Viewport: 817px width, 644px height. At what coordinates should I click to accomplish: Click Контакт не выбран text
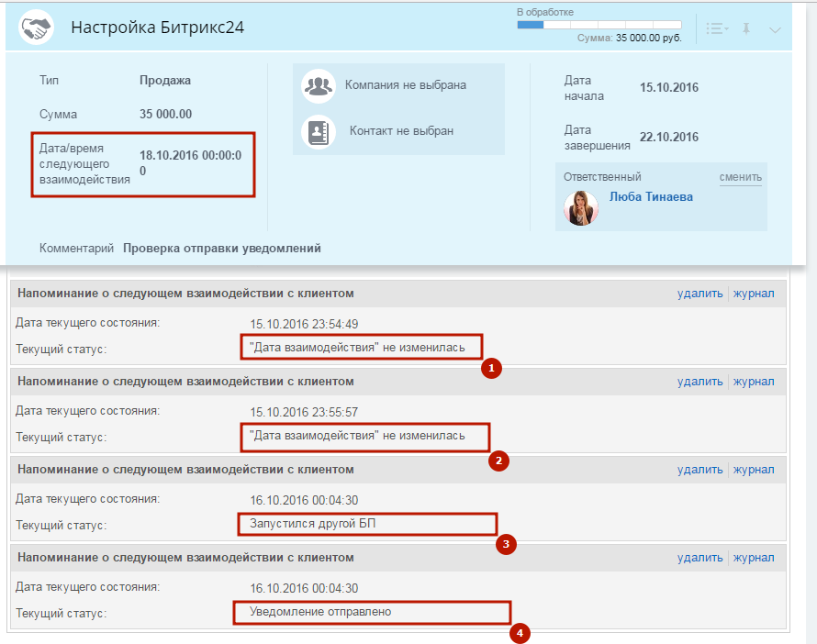401,131
